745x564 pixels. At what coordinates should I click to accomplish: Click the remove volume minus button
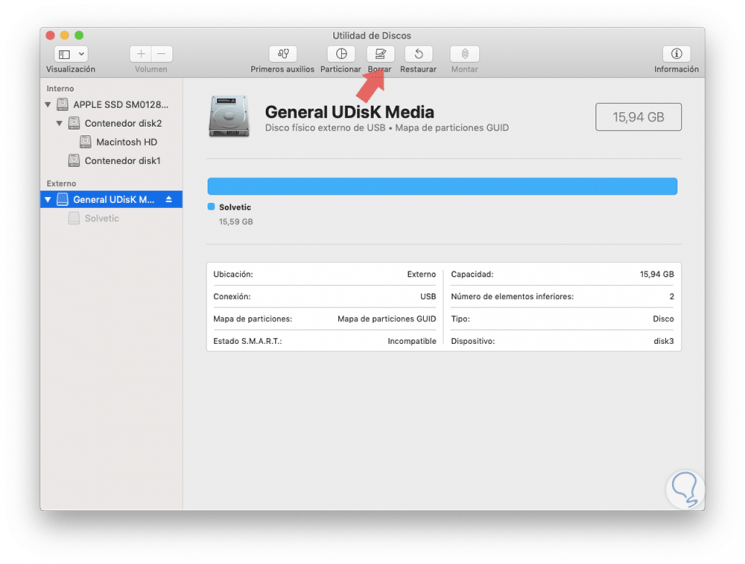162,54
